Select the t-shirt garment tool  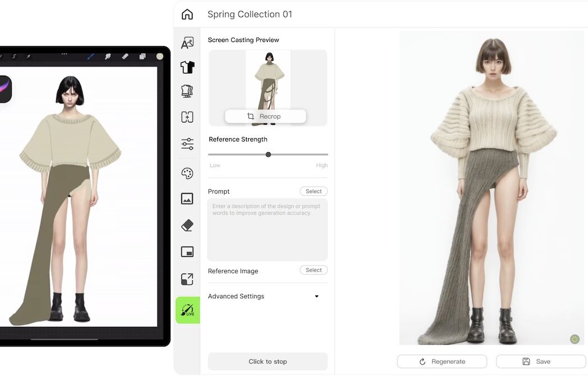click(187, 67)
